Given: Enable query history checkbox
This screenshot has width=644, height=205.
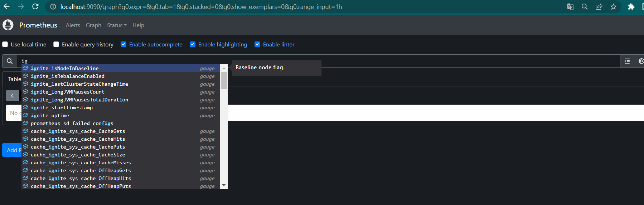Looking at the screenshot, I should coord(56,44).
